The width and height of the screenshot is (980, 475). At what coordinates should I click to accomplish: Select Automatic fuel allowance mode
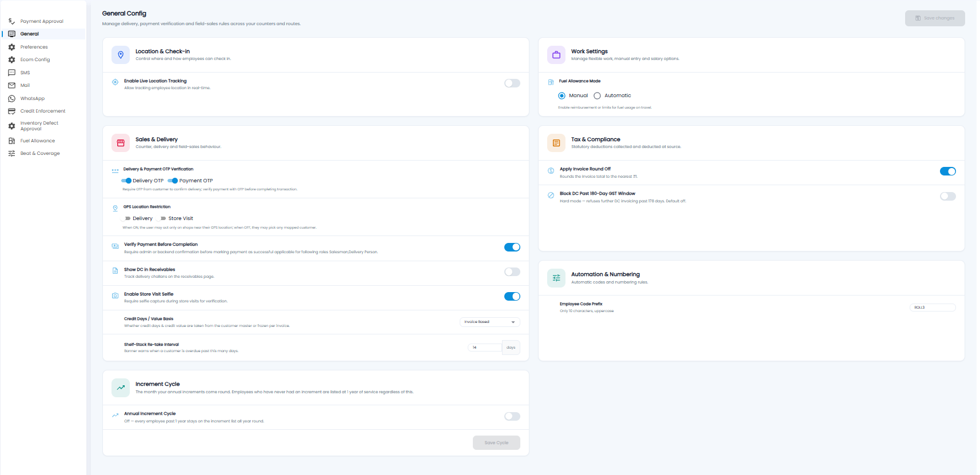pyautogui.click(x=597, y=95)
